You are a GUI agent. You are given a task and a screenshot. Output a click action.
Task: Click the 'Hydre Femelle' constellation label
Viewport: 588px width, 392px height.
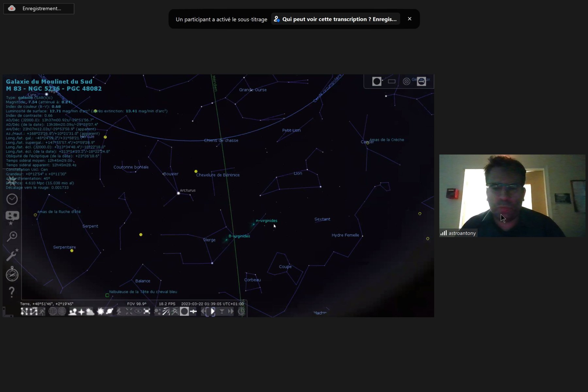(x=345, y=235)
